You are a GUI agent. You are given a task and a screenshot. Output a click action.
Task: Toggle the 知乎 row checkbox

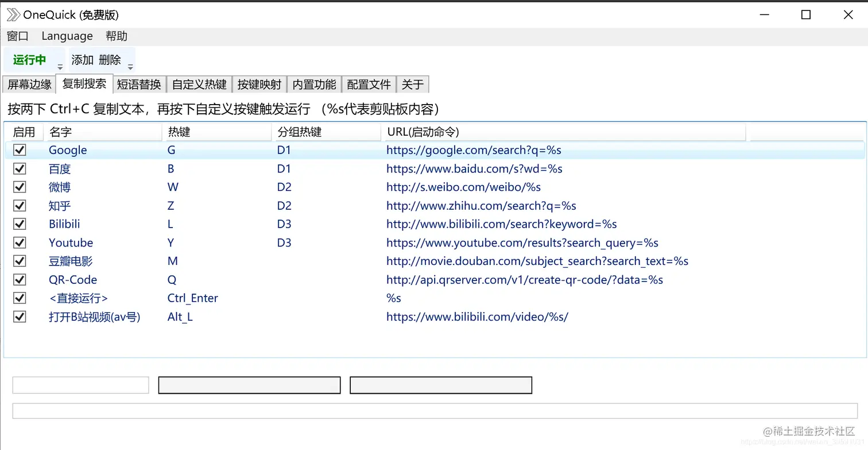pyautogui.click(x=20, y=206)
